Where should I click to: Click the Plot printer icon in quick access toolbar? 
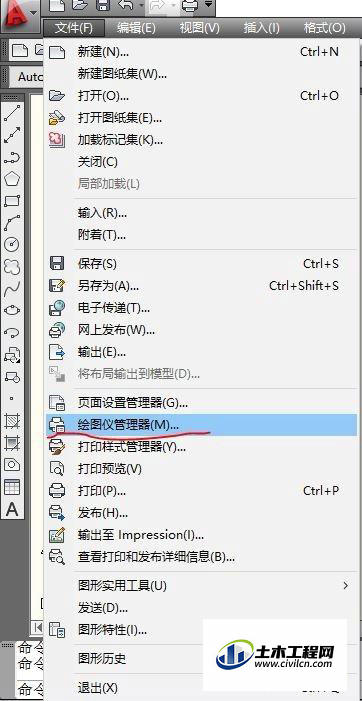coord(190,6)
